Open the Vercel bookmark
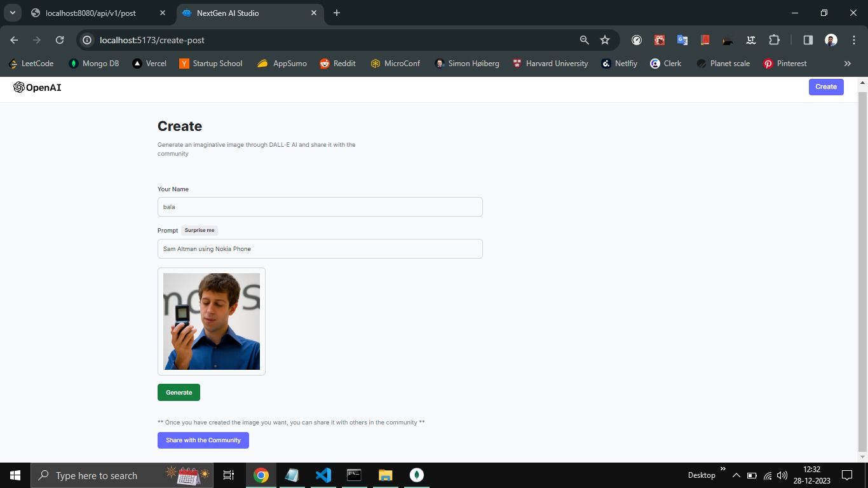The image size is (868, 488). click(149, 64)
